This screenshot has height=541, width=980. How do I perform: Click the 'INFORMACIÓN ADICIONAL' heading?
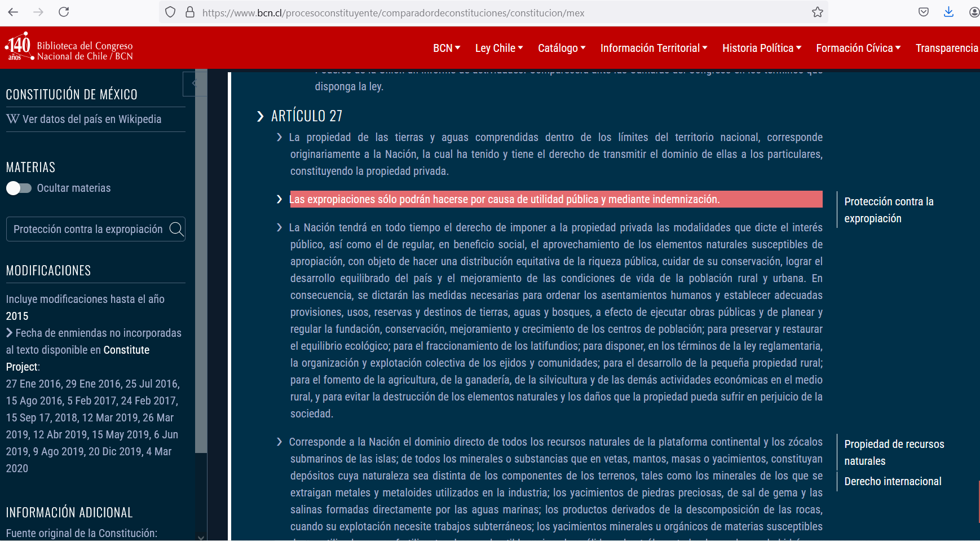tap(69, 512)
